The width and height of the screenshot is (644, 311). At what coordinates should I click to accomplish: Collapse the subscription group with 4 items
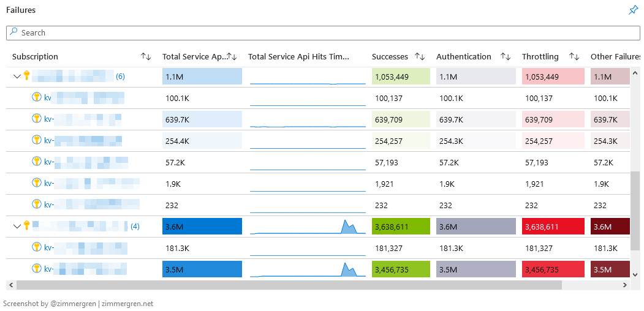click(17, 227)
